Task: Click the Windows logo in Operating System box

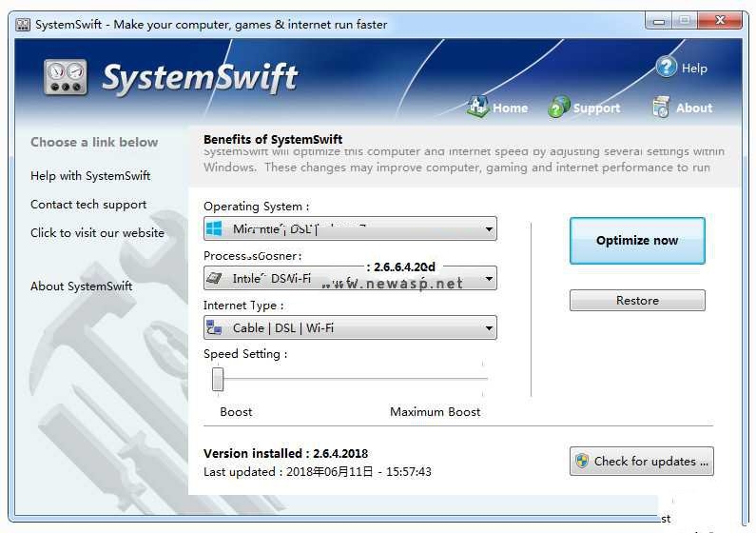Action: click(214, 228)
